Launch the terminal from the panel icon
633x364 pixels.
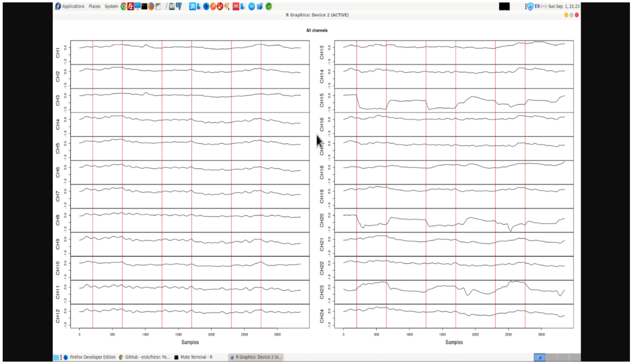click(x=144, y=6)
